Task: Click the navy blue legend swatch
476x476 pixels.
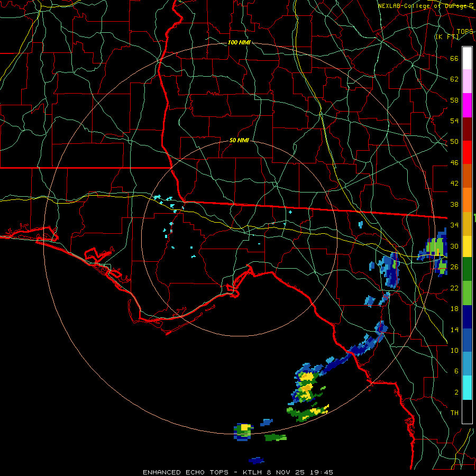Action: (x=467, y=317)
